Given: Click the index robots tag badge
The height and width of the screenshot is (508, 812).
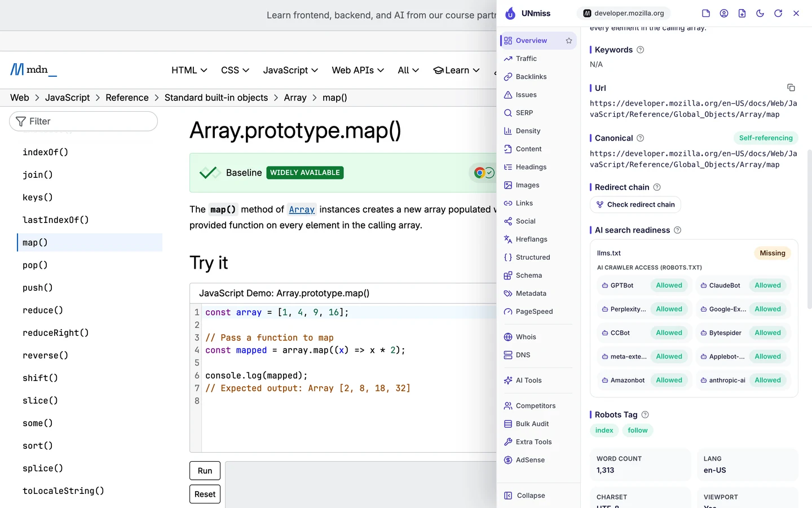Looking at the screenshot, I should tap(604, 431).
